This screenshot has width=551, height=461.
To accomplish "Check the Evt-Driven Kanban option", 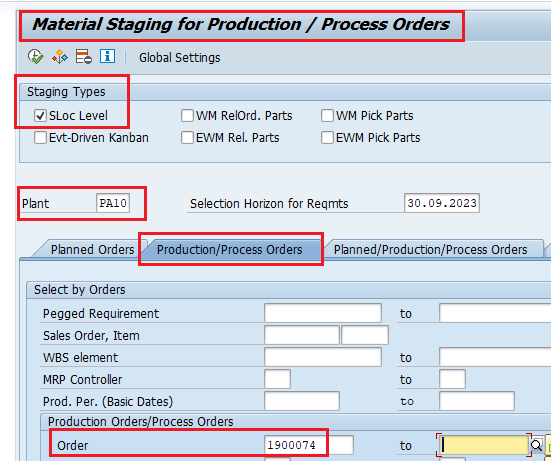I will (x=40, y=138).
